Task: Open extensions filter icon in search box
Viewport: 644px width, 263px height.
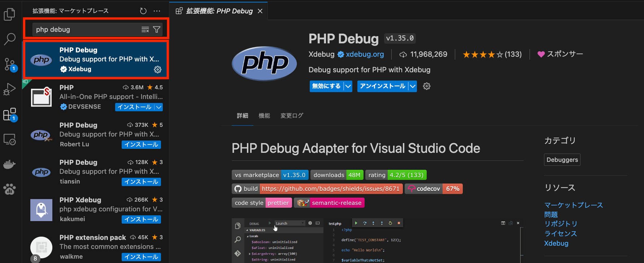Action: [x=157, y=30]
